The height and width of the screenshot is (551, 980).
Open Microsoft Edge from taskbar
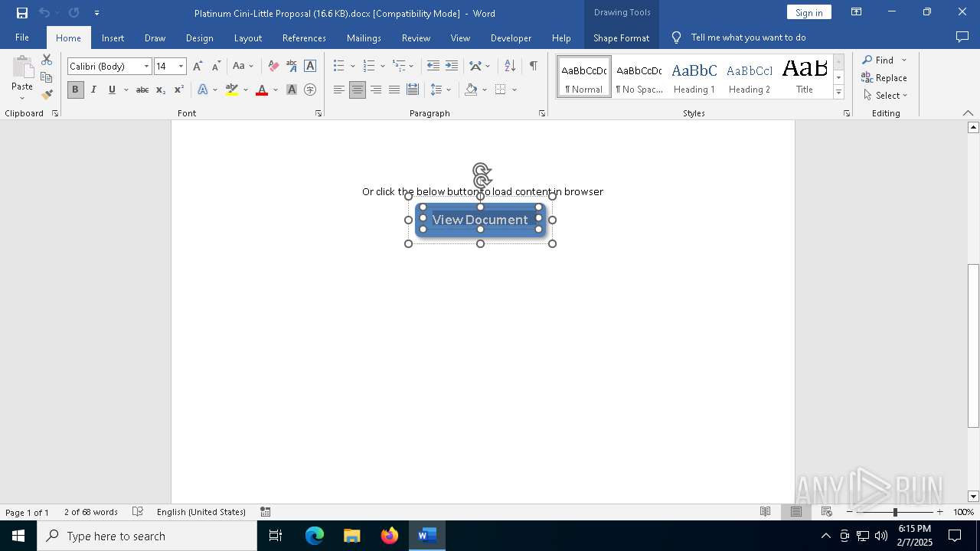315,536
